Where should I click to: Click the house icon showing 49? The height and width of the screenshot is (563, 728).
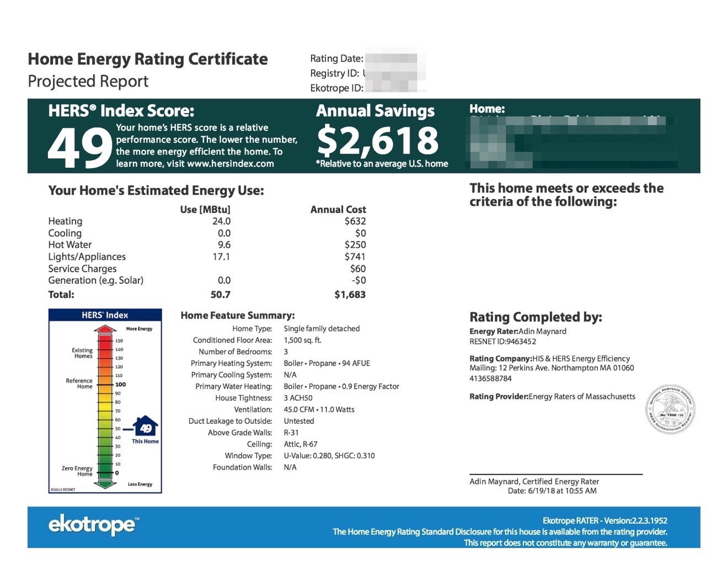point(146,427)
